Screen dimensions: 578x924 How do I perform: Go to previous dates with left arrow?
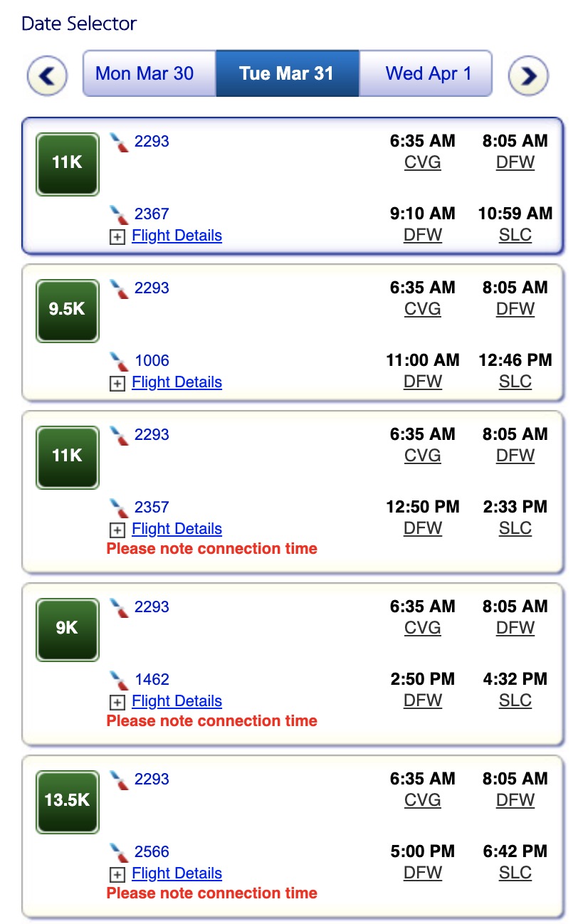tap(48, 75)
